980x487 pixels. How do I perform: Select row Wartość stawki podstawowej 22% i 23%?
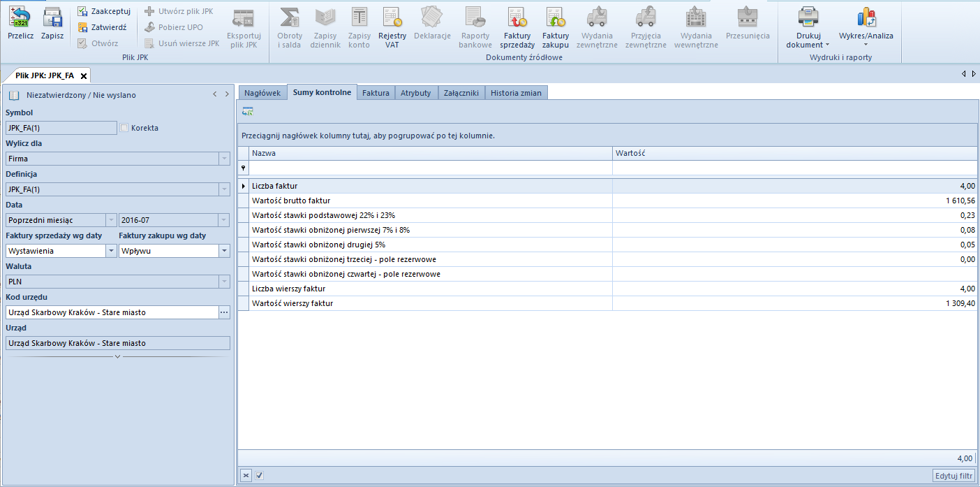click(x=607, y=215)
